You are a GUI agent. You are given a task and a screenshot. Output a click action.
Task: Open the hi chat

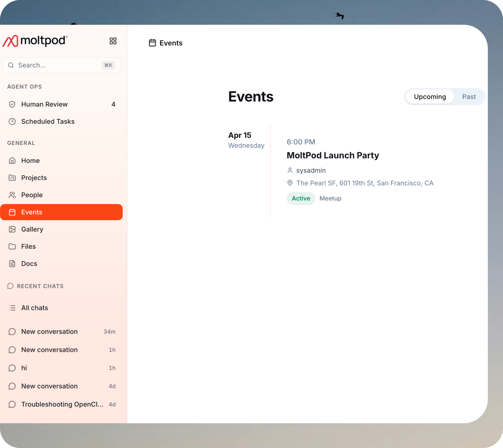pos(61,368)
